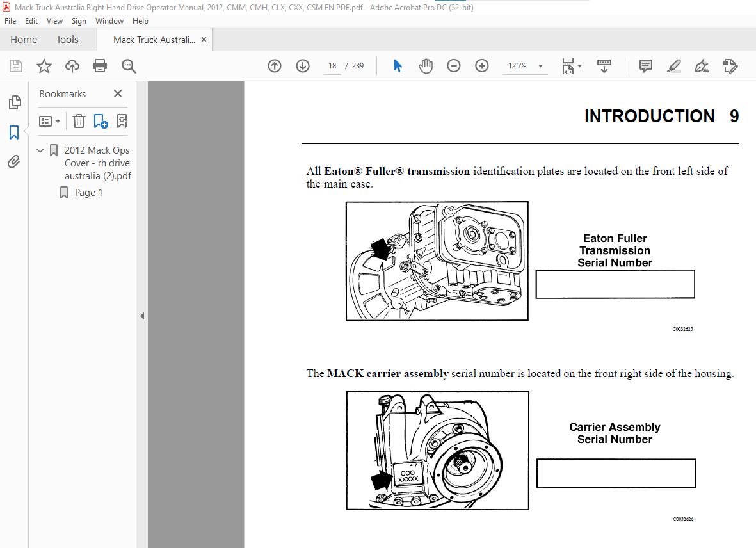Click the page number field showing 18

332,66
